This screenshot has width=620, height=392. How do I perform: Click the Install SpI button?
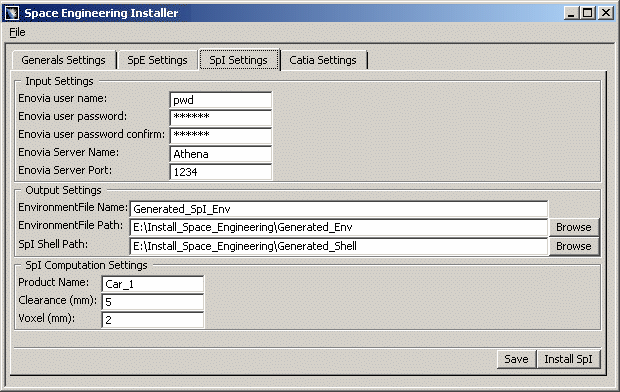(x=569, y=359)
